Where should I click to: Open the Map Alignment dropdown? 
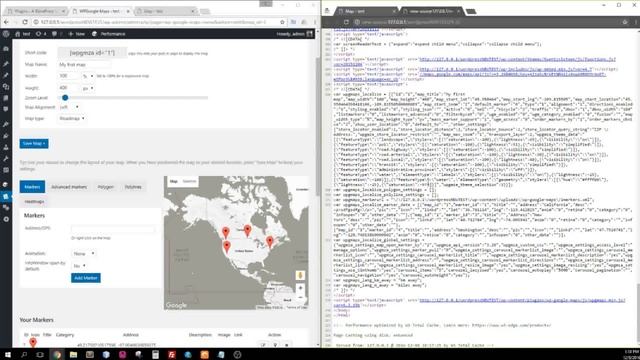point(69,107)
